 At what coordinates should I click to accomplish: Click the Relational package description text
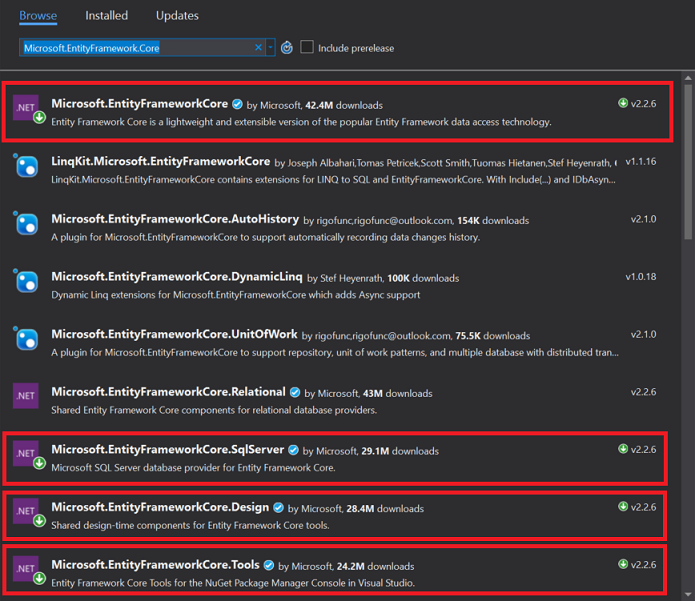click(214, 410)
